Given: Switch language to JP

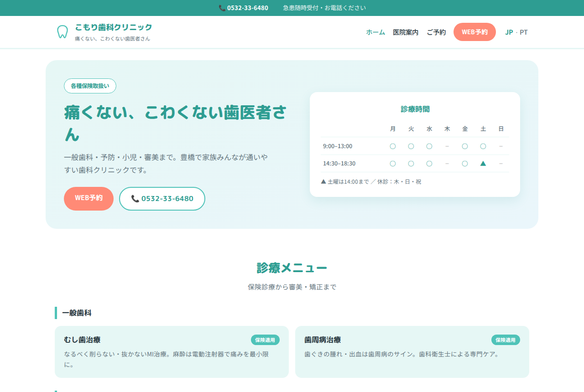Looking at the screenshot, I should pyautogui.click(x=509, y=32).
